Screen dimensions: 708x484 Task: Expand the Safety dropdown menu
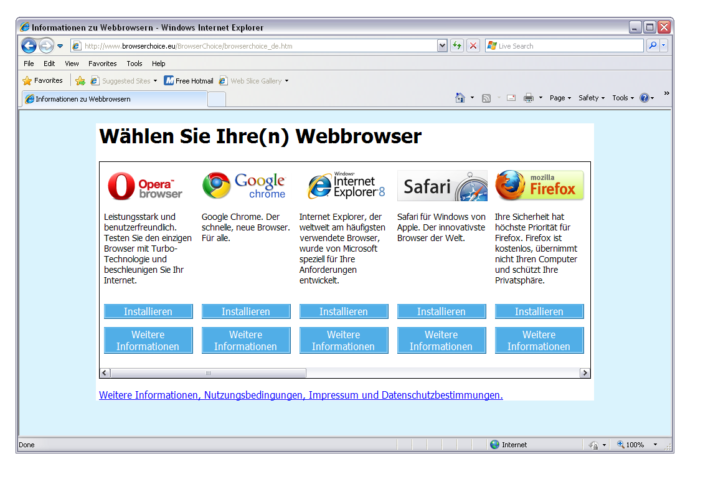(x=591, y=98)
